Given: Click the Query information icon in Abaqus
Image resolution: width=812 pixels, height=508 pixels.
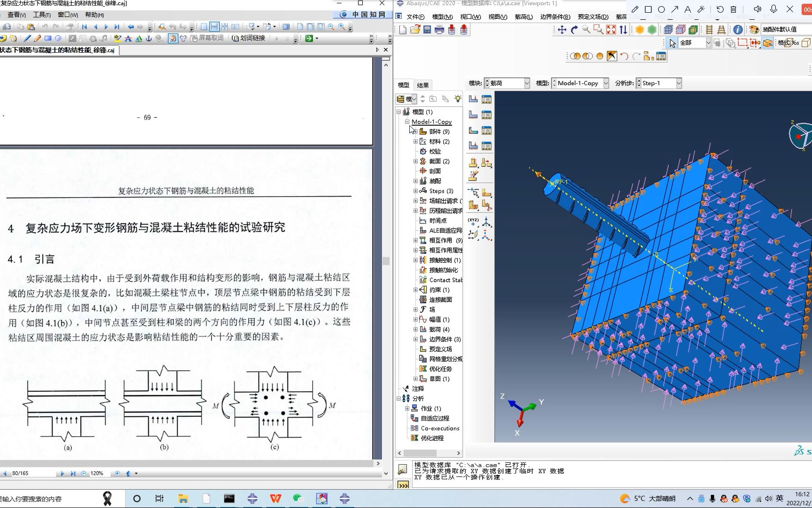Looking at the screenshot, I should (738, 30).
